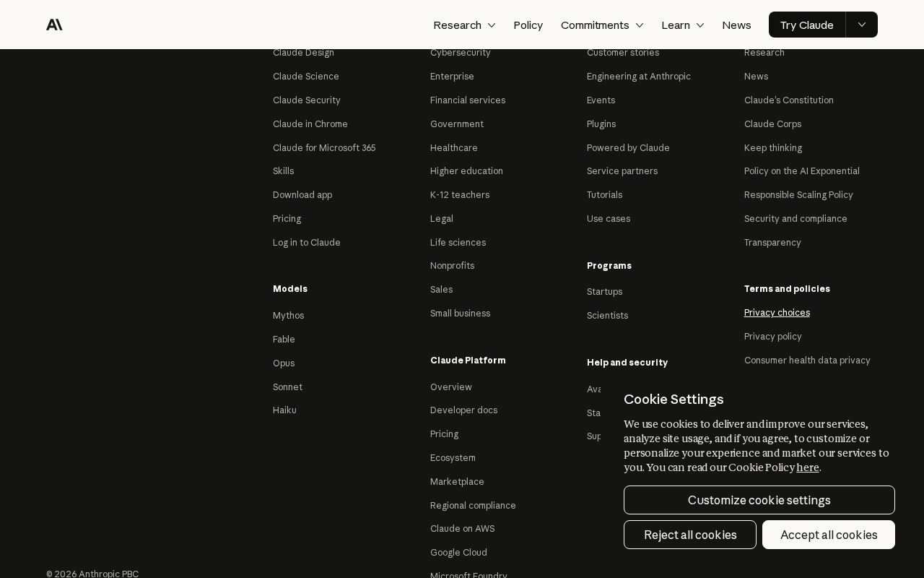This screenshot has height=578, width=924.
Task: Open the Sales footer link
Action: coord(441,289)
